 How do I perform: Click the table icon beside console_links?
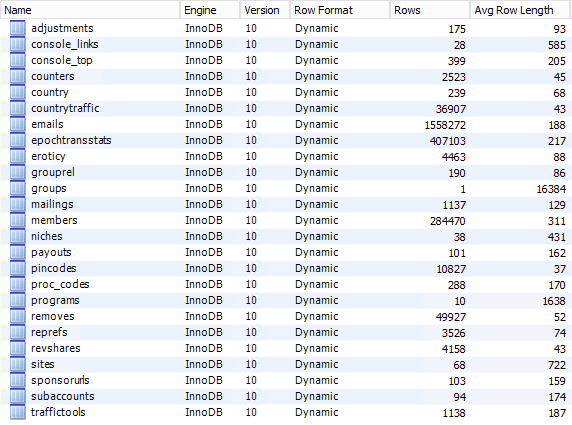tap(18, 44)
